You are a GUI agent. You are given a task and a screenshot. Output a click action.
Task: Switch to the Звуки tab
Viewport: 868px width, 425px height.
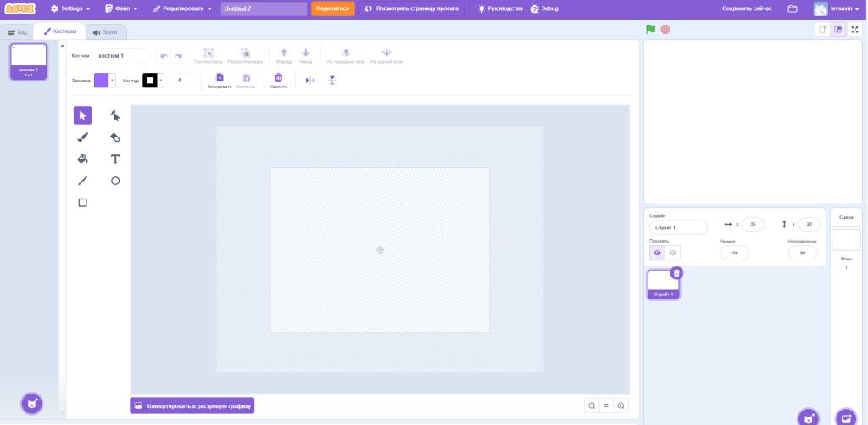[105, 32]
